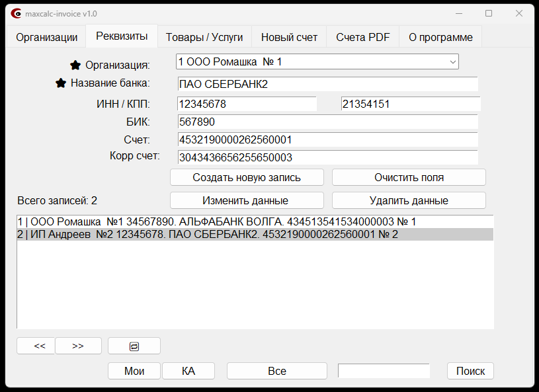Select the Реквизиты tab
This screenshot has height=392, width=539.
(x=122, y=36)
